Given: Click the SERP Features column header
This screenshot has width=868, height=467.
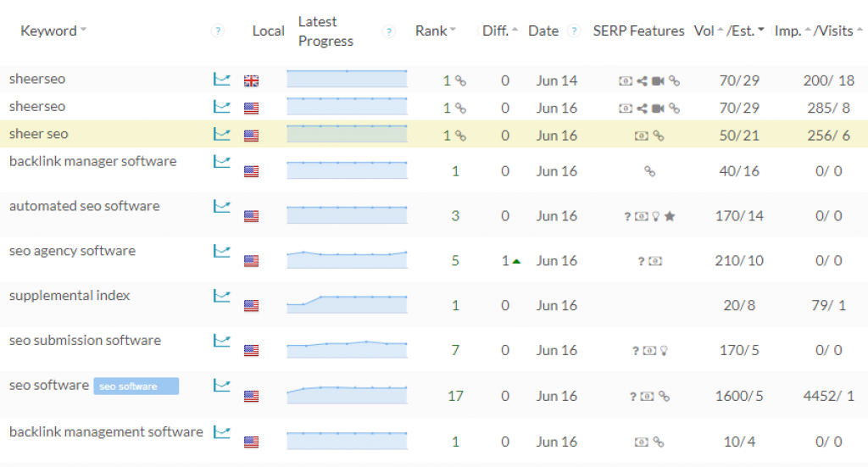Looking at the screenshot, I should pos(639,31).
